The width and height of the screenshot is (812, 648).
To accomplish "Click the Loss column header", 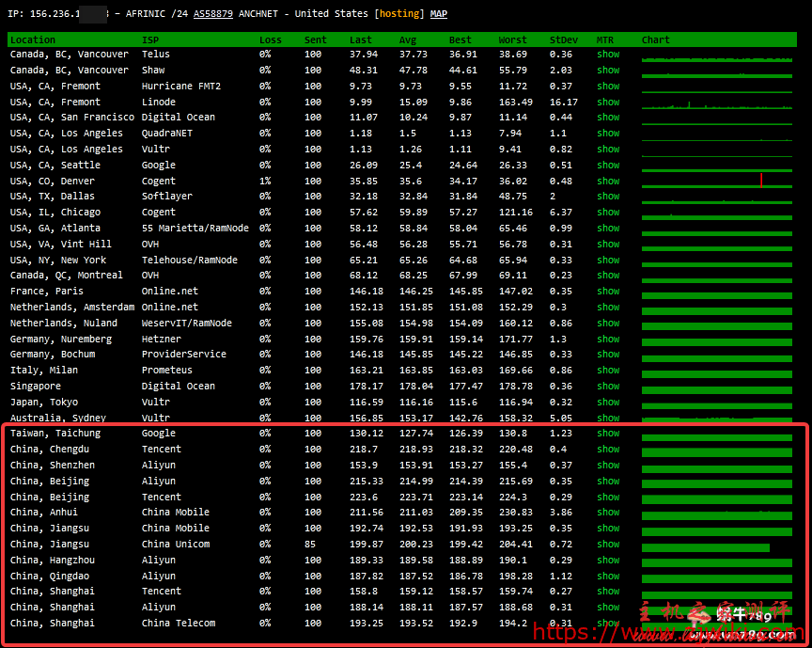I will tap(270, 40).
